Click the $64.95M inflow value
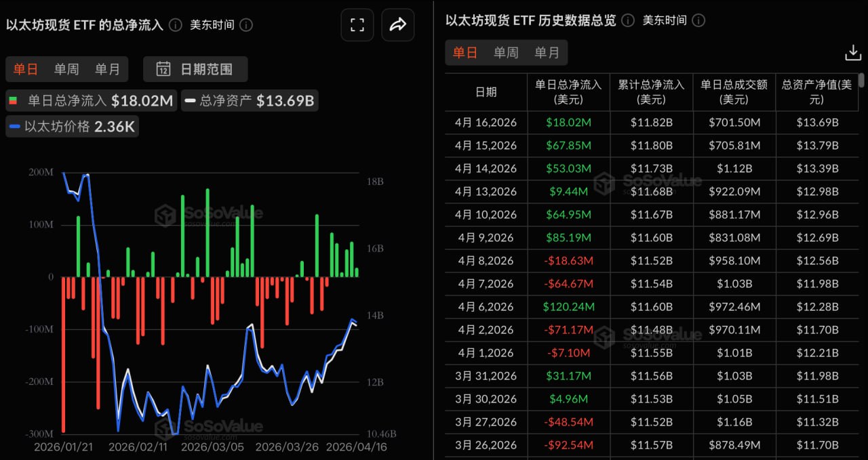 [568, 215]
